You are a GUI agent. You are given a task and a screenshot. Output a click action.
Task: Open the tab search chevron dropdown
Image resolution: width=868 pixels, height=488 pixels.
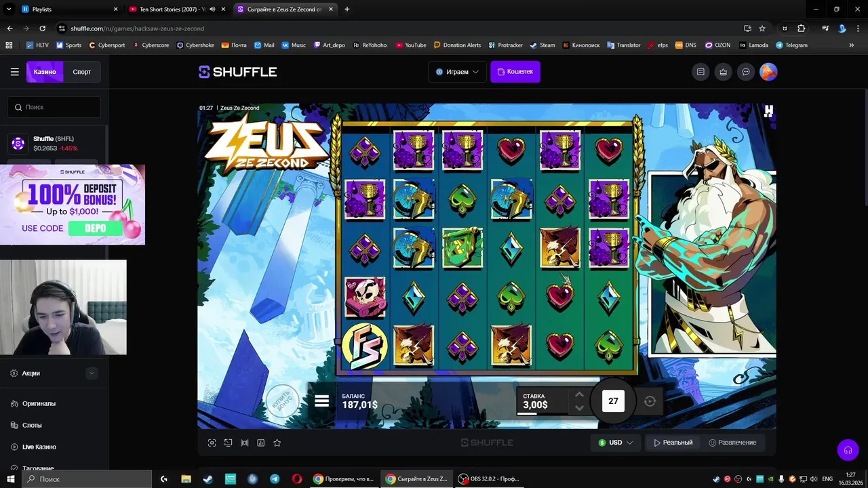(x=9, y=9)
